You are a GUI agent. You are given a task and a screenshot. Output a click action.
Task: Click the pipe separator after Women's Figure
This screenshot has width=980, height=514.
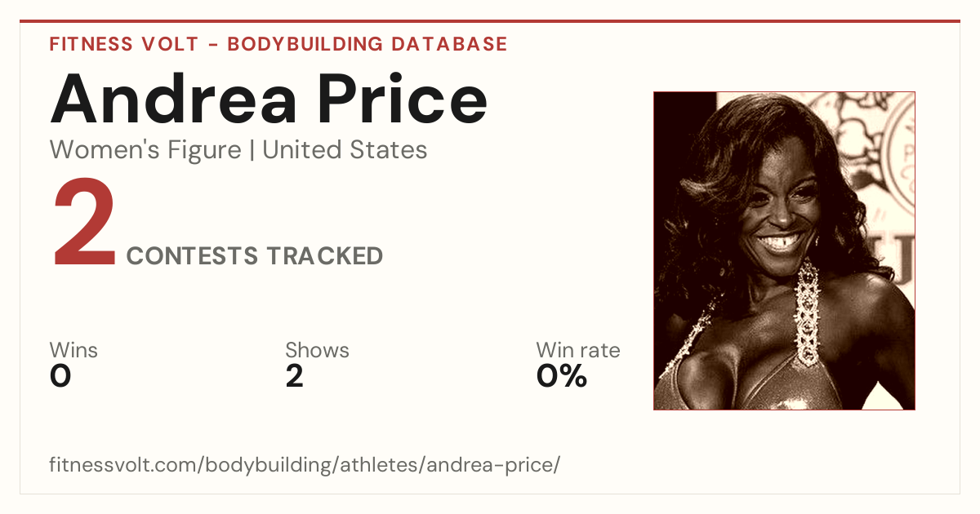pos(252,150)
